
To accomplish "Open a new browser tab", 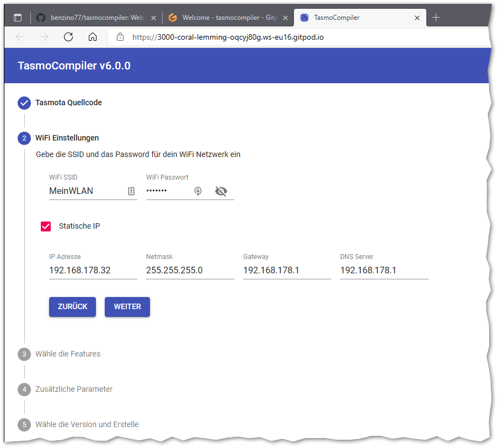I will click(436, 18).
